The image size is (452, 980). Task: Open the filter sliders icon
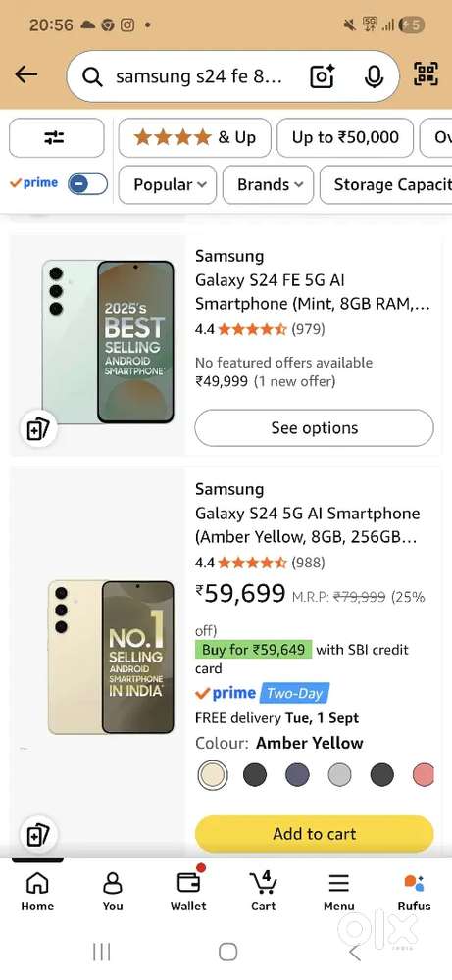(56, 137)
